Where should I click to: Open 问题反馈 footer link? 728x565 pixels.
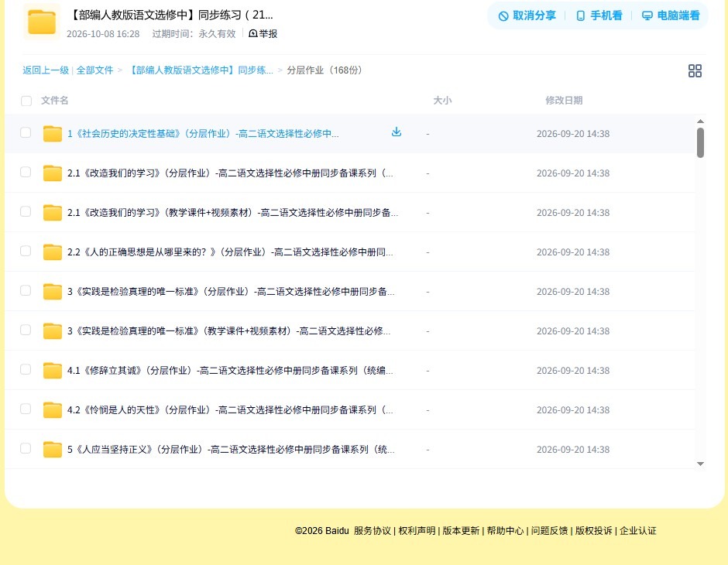549,531
